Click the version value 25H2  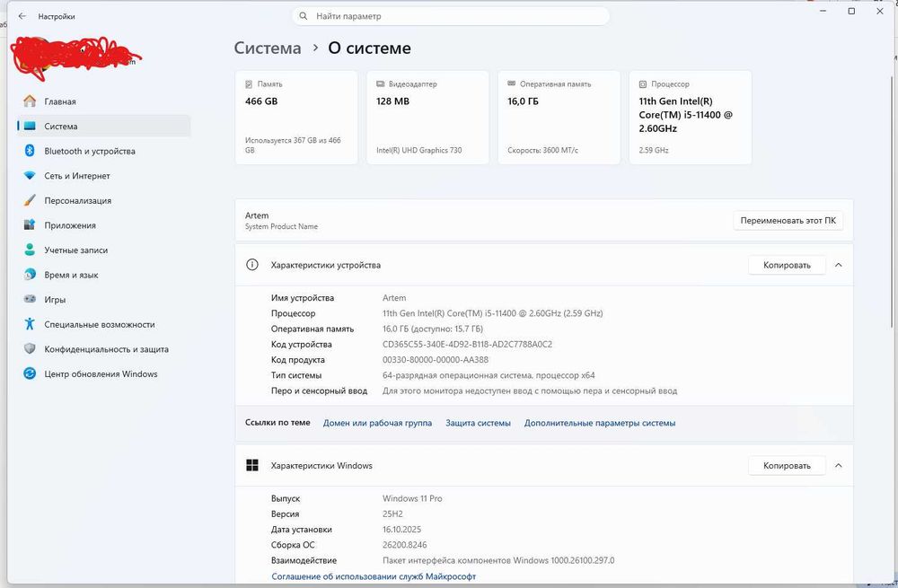click(x=393, y=513)
